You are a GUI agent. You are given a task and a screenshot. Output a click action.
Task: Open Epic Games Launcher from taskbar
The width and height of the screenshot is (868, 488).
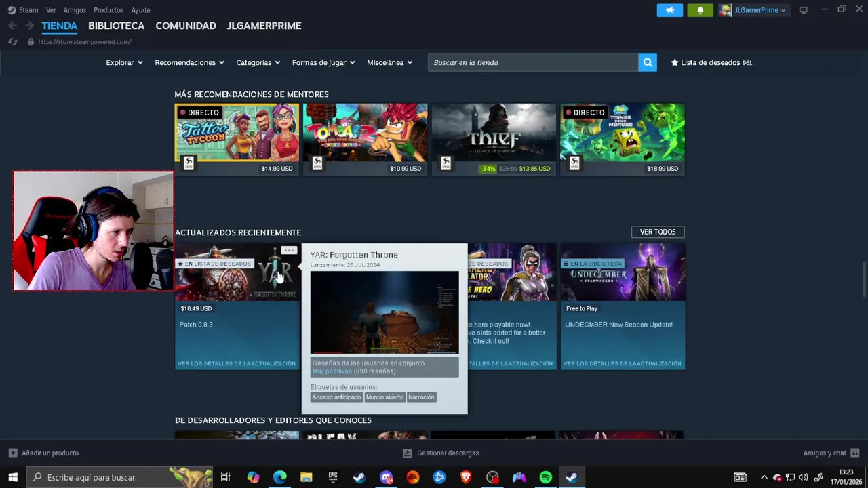click(x=333, y=477)
